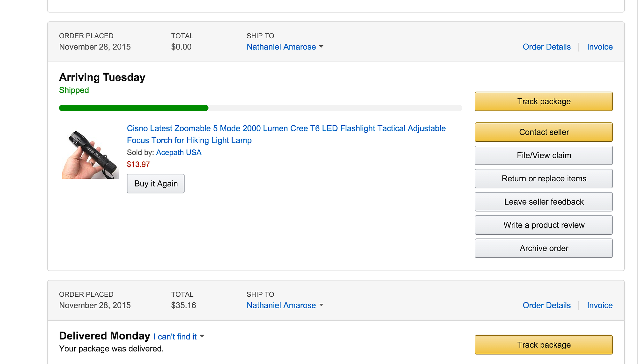View Order Details for the $35.16 order
This screenshot has width=638, height=364.
[546, 305]
